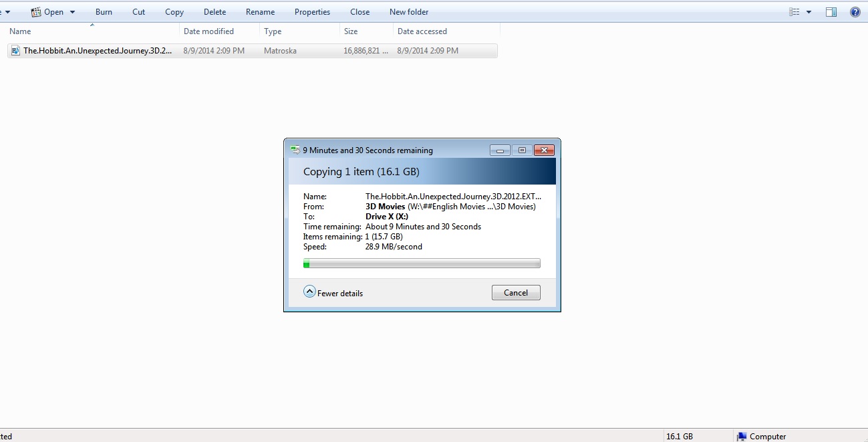Click the change view icon
This screenshot has height=442, width=868.
[794, 12]
